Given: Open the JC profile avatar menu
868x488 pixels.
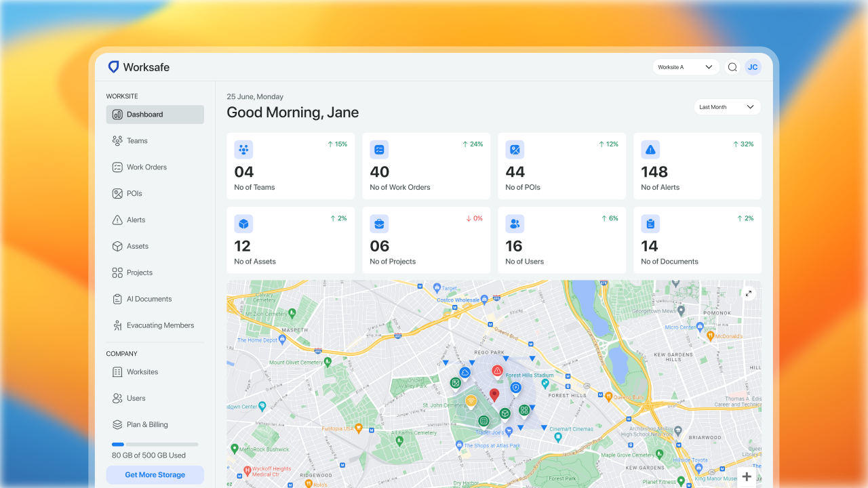Looking at the screenshot, I should (753, 66).
